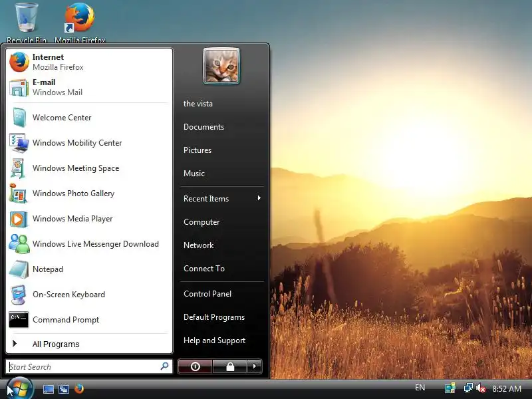Open Computer from the Start menu
This screenshot has width=532, height=399.
coord(201,222)
